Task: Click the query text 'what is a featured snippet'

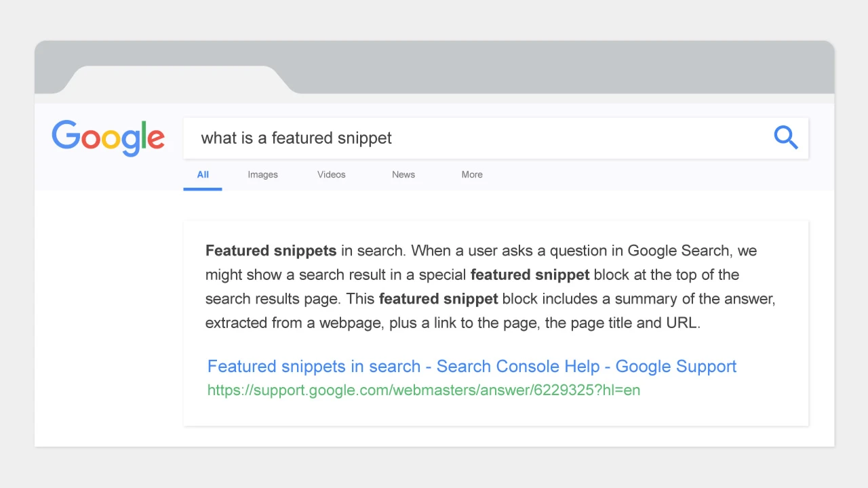Action: [296, 138]
